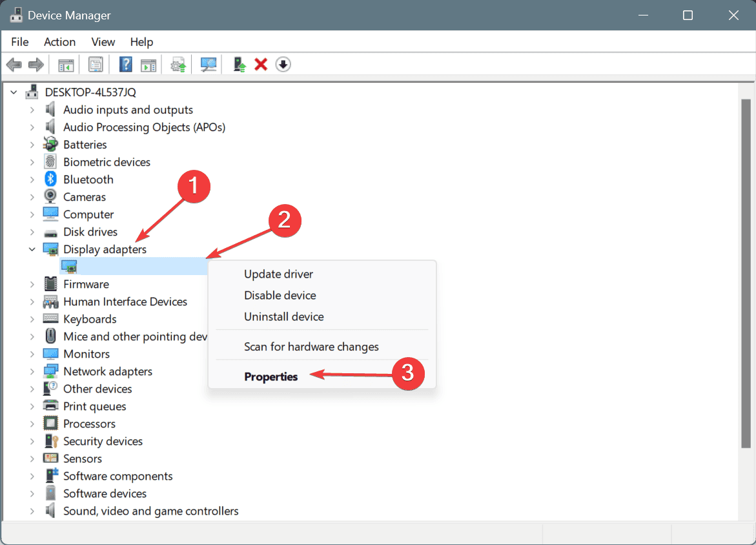Select Audio Processing Objects (APOs) row
The width and height of the screenshot is (756, 545).
(144, 127)
